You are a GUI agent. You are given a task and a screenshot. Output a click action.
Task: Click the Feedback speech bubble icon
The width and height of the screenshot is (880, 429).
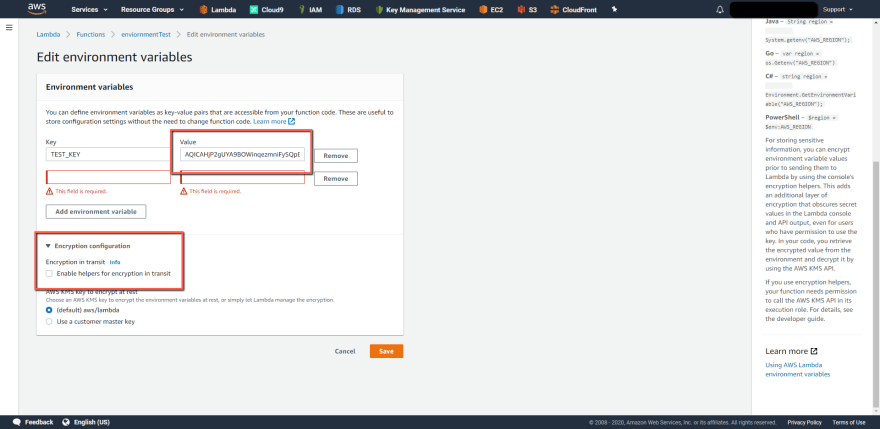17,422
